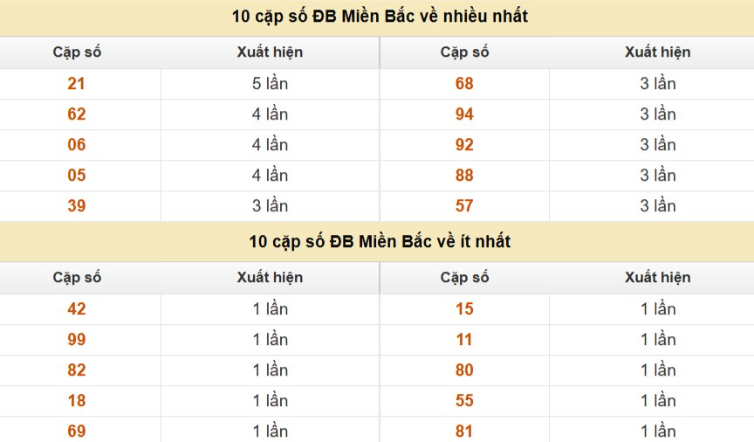This screenshot has height=442, width=754.
Task: Click pair number 68
Action: click(x=464, y=84)
